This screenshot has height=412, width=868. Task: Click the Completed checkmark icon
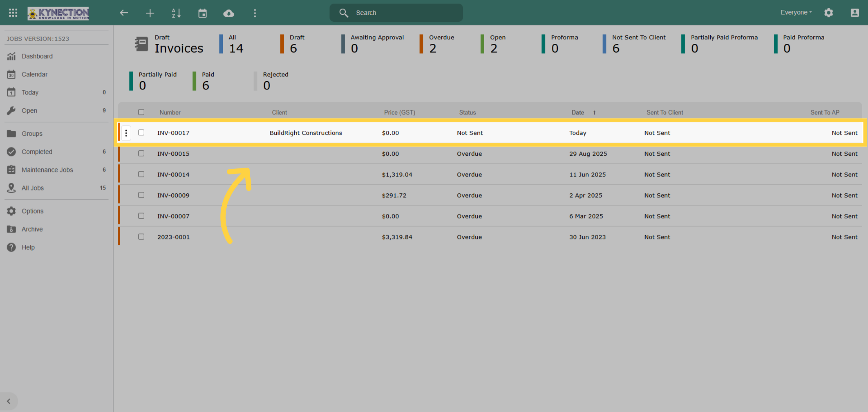11,152
